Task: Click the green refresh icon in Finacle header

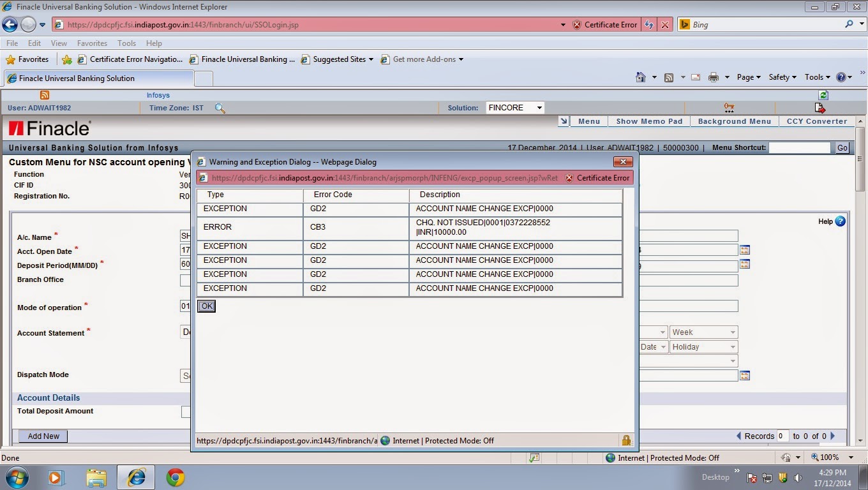Action: [823, 95]
